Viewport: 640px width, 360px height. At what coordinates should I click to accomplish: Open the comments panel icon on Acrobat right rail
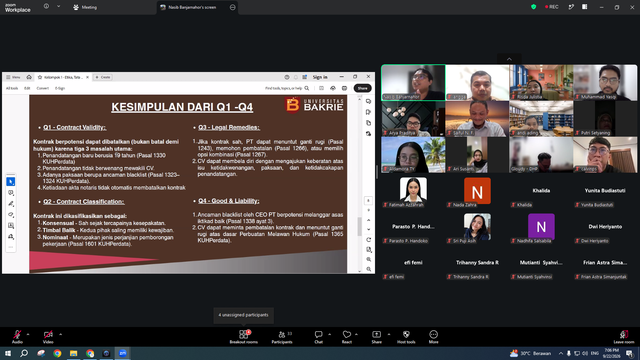pyautogui.click(x=369, y=101)
